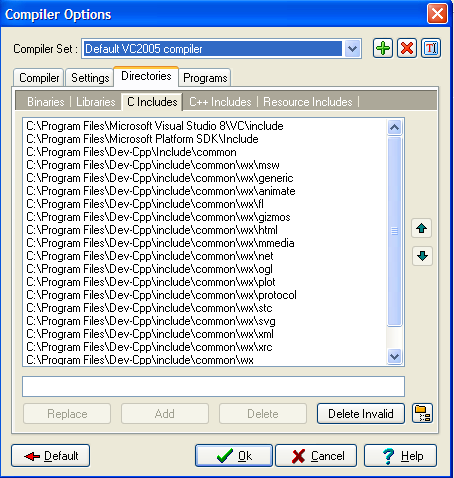Move selected directory down with arrow icon

(x=422, y=256)
